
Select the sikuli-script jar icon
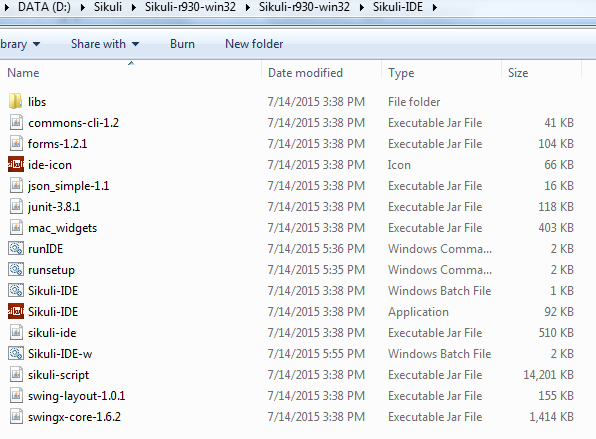pyautogui.click(x=16, y=374)
